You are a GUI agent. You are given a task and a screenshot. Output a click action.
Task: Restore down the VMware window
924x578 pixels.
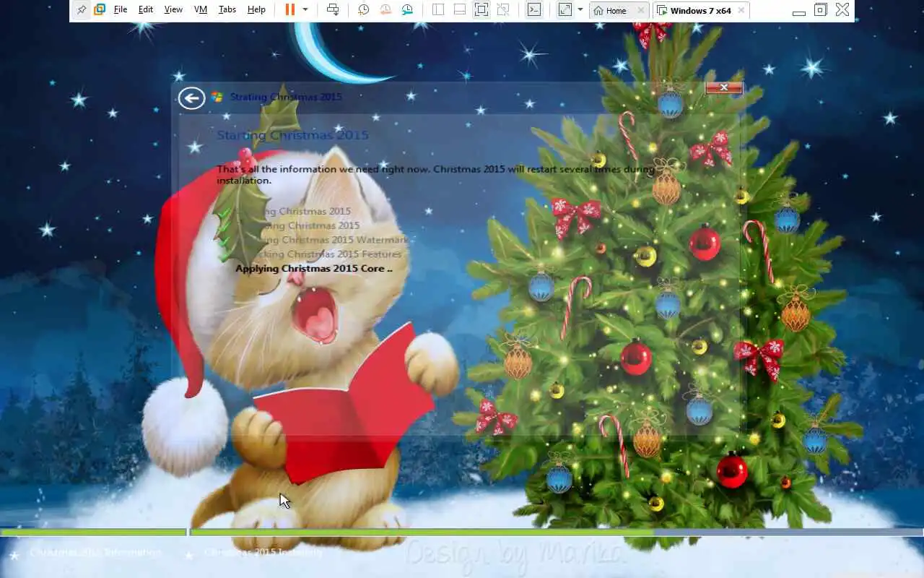point(820,10)
